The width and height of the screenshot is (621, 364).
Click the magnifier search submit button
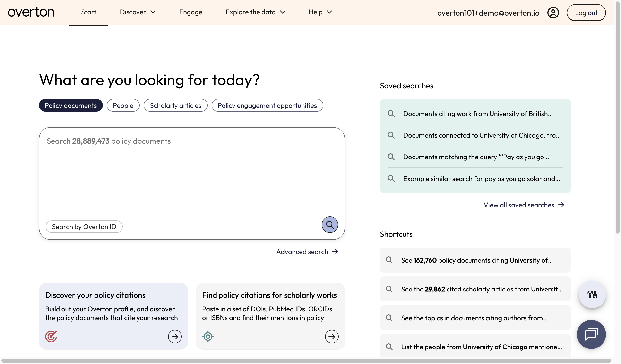point(329,224)
